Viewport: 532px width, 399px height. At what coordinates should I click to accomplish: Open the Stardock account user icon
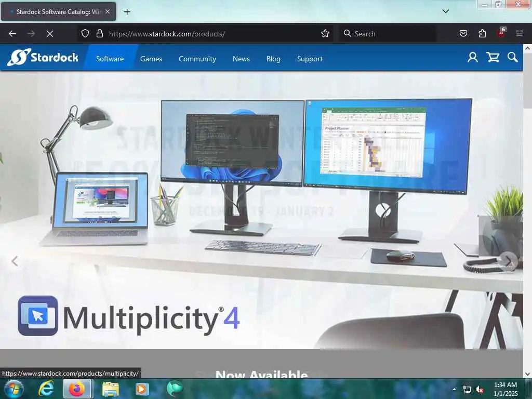click(472, 57)
